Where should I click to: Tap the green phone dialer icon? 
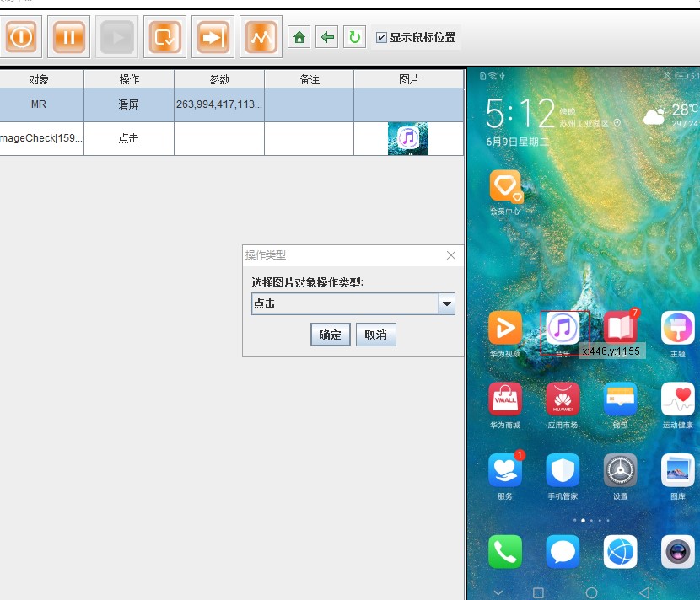tap(505, 551)
